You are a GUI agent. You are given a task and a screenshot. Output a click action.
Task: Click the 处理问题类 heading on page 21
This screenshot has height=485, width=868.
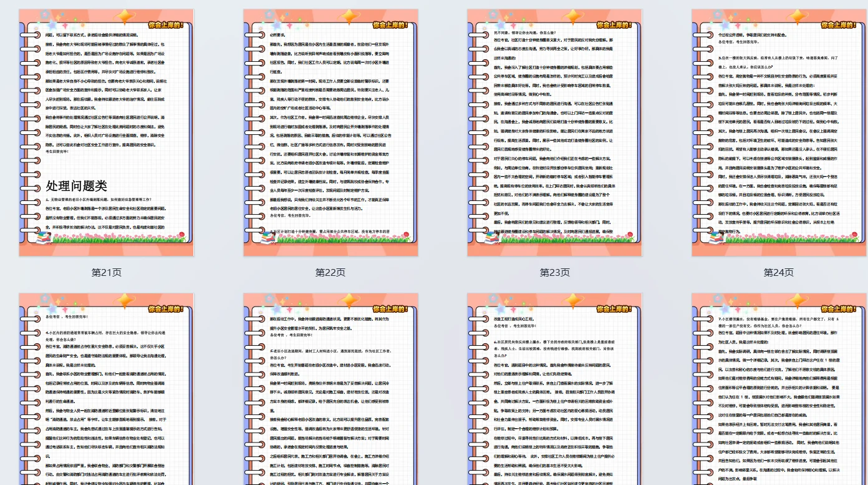(x=77, y=185)
